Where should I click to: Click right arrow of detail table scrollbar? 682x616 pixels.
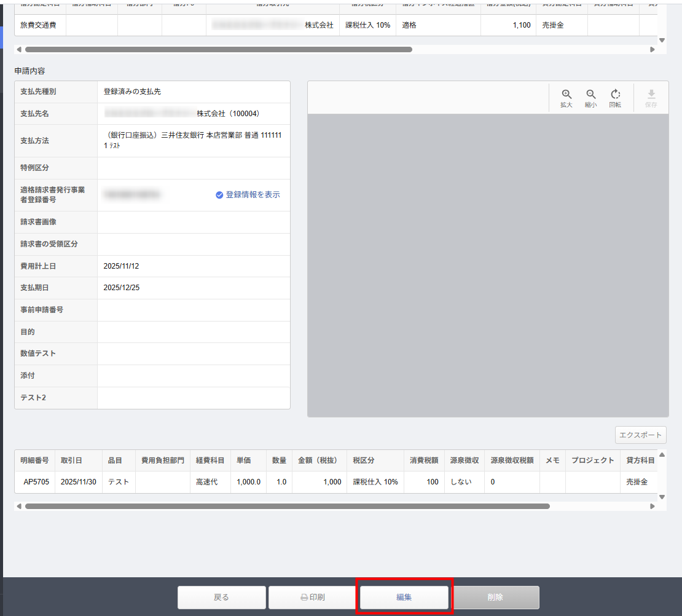click(653, 507)
